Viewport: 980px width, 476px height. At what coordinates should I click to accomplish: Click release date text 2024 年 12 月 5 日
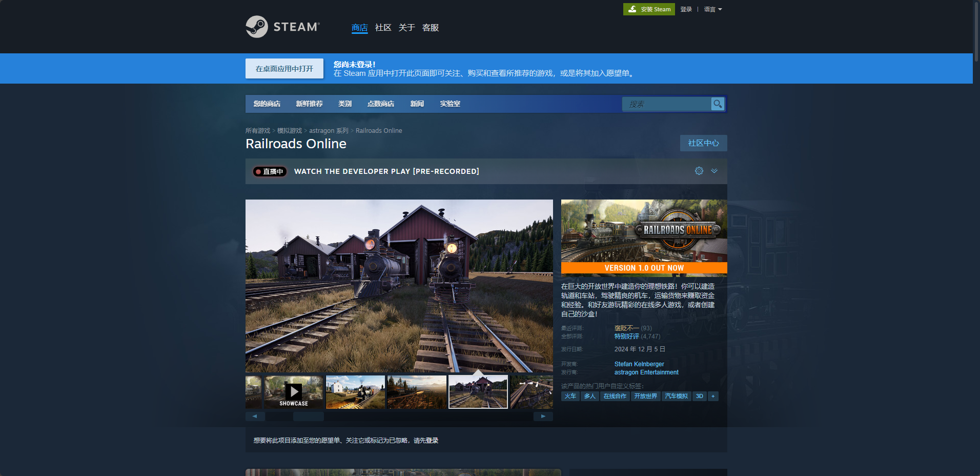[x=640, y=349]
